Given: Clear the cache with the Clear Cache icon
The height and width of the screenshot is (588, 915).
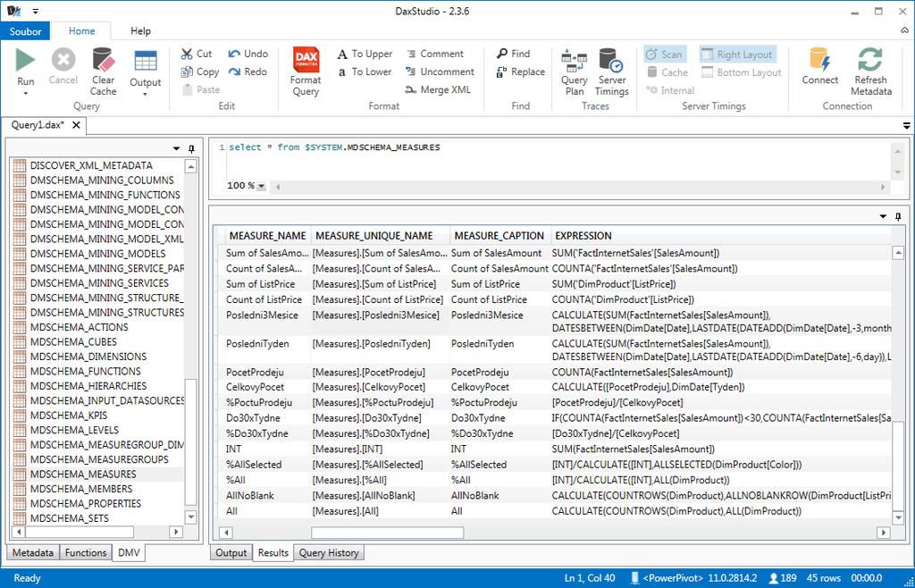Looking at the screenshot, I should coord(103,60).
